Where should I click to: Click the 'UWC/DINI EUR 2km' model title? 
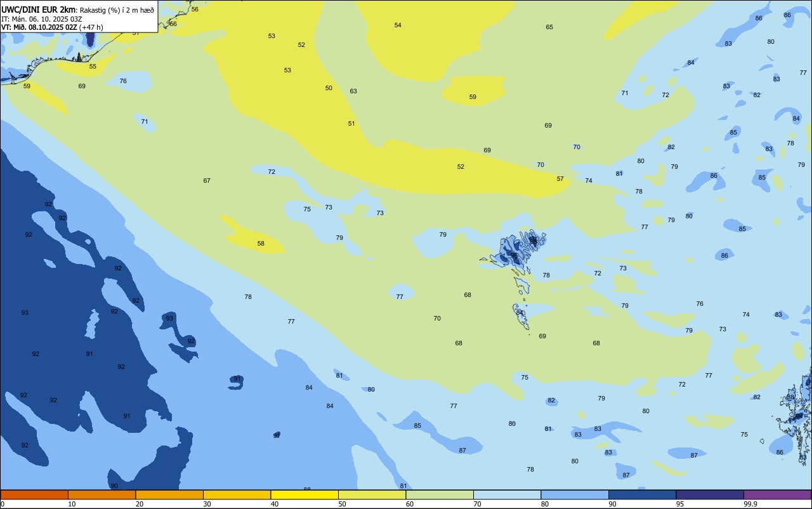(39, 10)
